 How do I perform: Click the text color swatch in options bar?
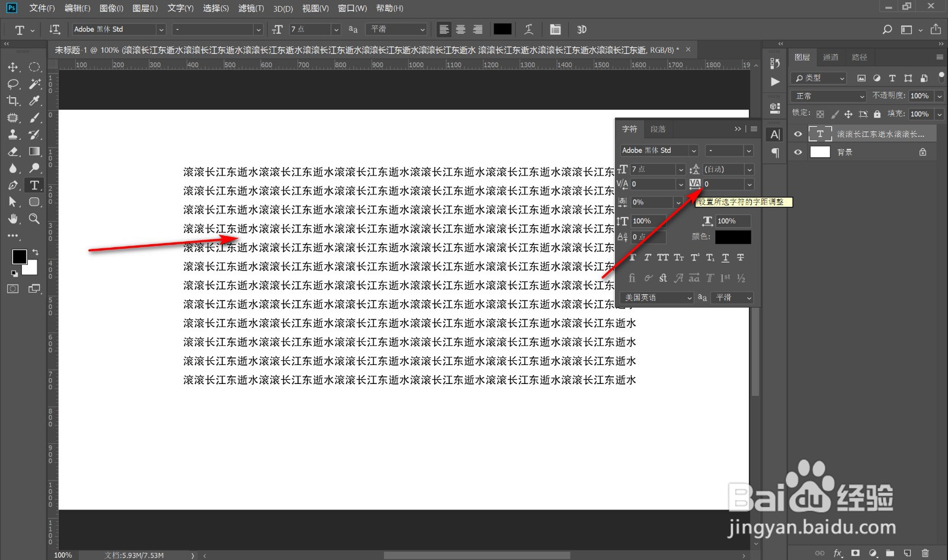(x=502, y=29)
